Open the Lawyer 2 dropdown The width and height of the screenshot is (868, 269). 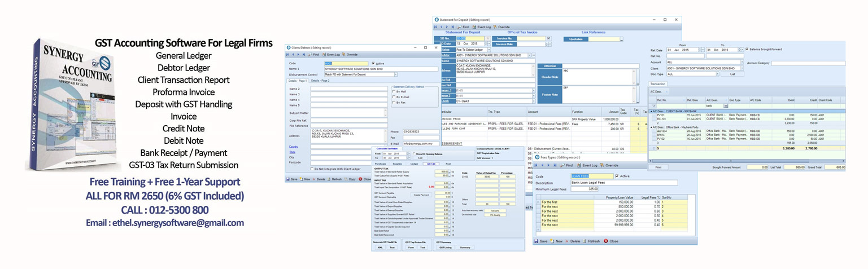(x=533, y=96)
